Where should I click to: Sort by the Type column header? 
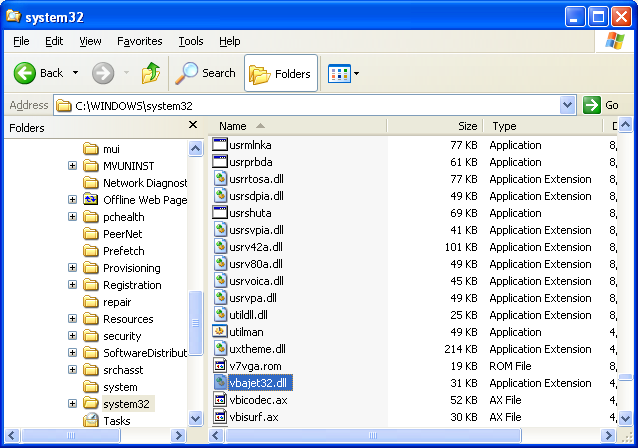point(543,126)
